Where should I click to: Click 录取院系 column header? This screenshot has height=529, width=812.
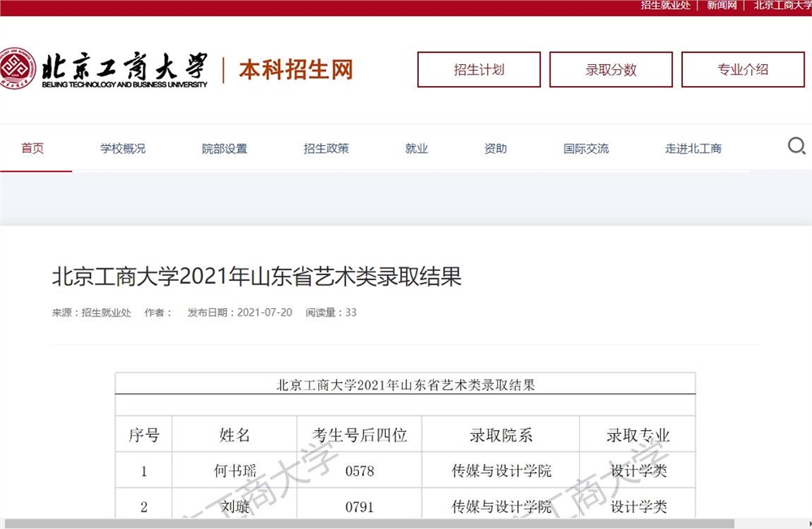pos(501,435)
